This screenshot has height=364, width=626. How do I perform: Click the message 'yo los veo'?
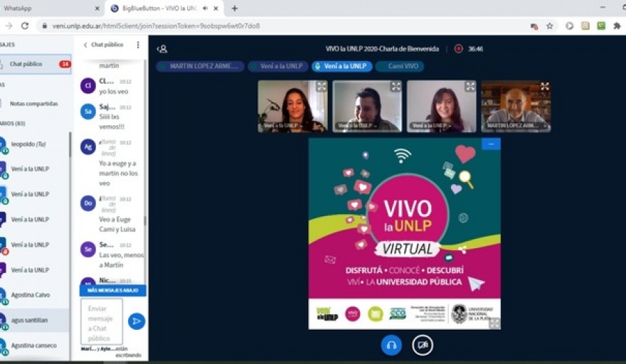click(x=114, y=92)
